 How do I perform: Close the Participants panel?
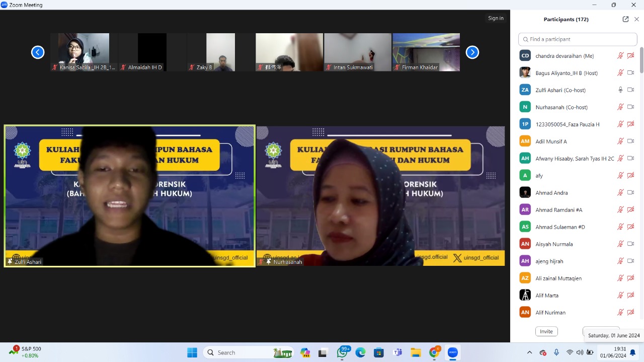coord(636,19)
